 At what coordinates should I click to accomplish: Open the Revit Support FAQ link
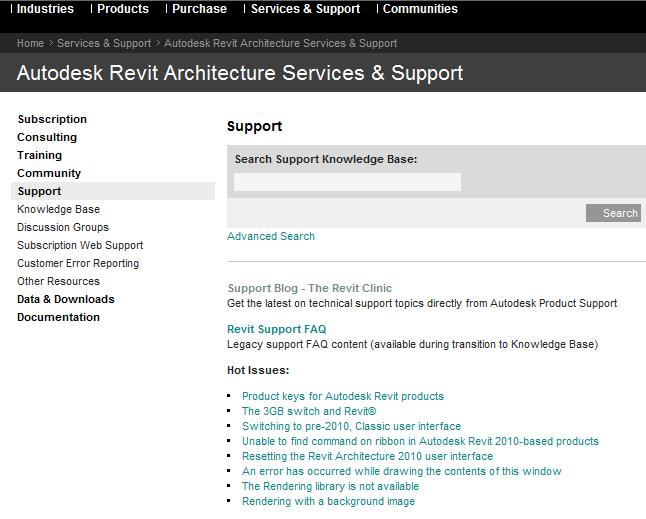click(277, 330)
